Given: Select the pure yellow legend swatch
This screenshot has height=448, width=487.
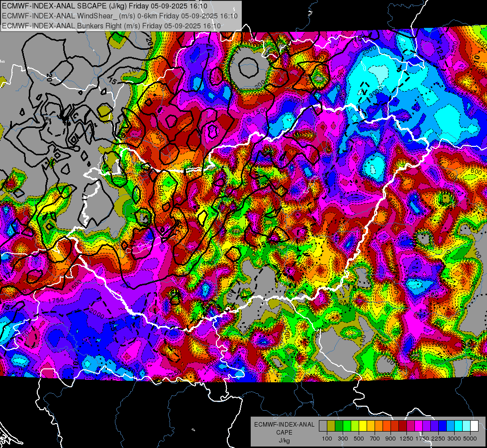Looking at the screenshot, I should coord(363,426).
